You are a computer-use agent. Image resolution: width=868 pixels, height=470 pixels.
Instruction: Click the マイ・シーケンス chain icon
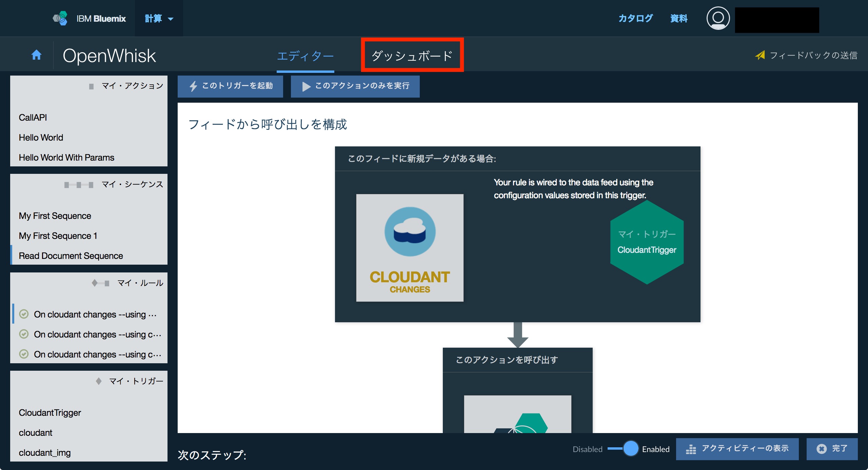pyautogui.click(x=79, y=185)
